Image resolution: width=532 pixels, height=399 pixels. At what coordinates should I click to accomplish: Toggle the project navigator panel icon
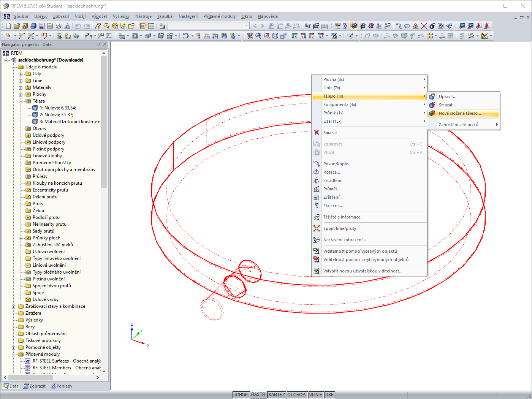tap(142, 26)
